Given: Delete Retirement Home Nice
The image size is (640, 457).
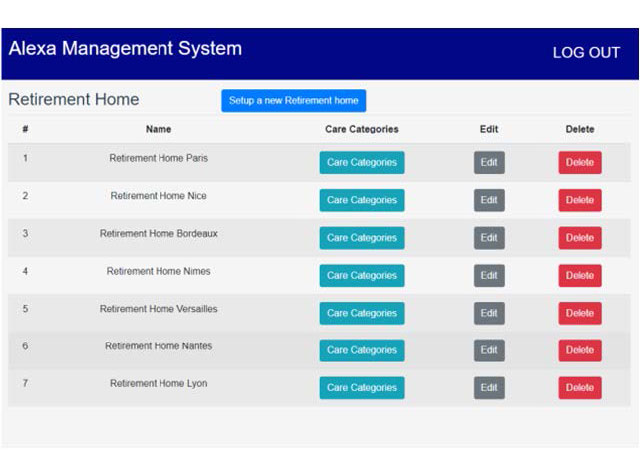Looking at the screenshot, I should [x=579, y=200].
